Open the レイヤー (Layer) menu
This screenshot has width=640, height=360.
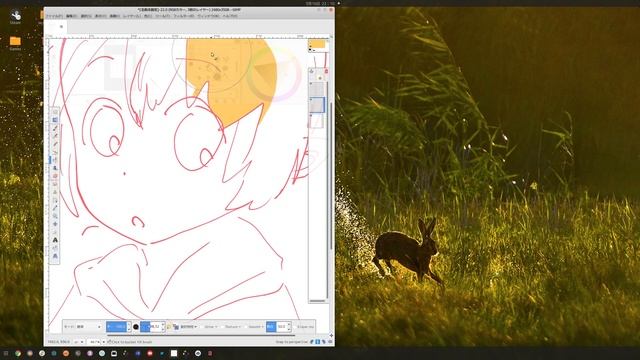131,16
